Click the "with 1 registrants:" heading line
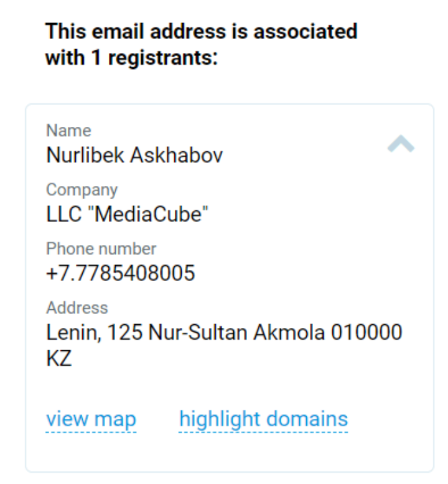448x484 pixels. 131,58
